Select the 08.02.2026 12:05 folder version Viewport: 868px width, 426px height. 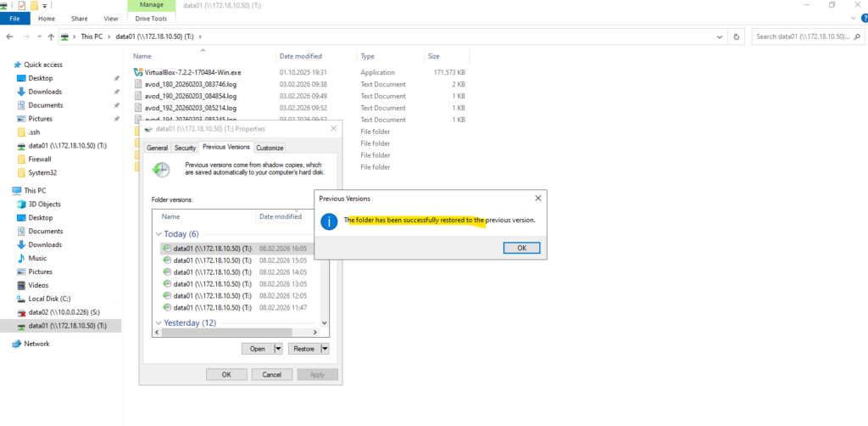pyautogui.click(x=236, y=295)
